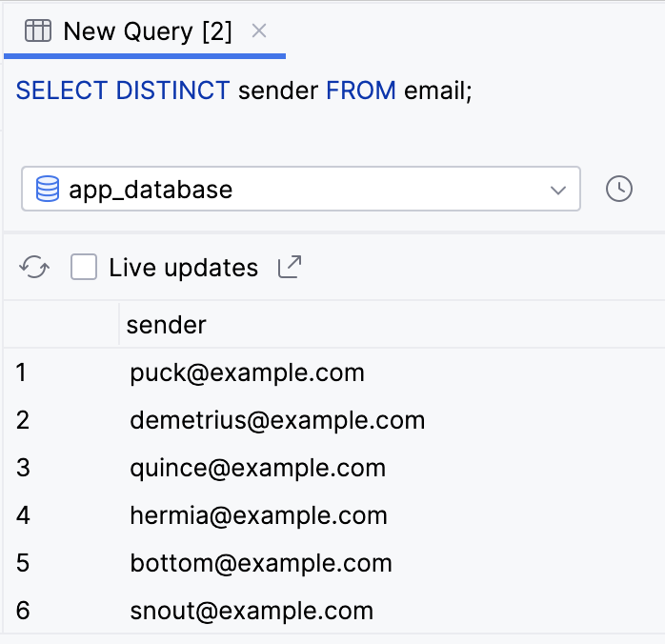Select the snout@example.com cell
This screenshot has height=644, width=665.
[252, 611]
